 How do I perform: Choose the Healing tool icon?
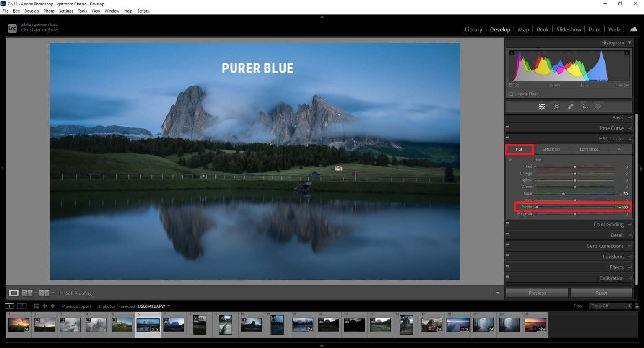click(571, 106)
